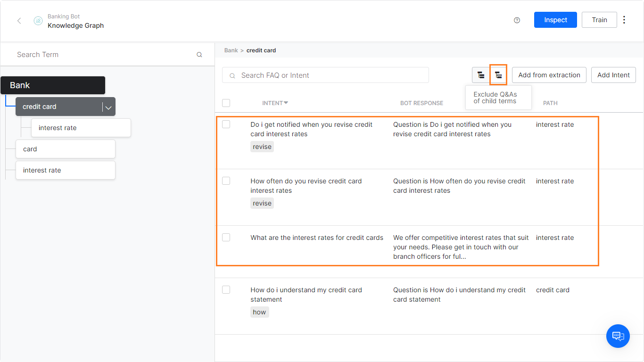Open the three-dot options menu
The width and height of the screenshot is (644, 362).
[624, 20]
